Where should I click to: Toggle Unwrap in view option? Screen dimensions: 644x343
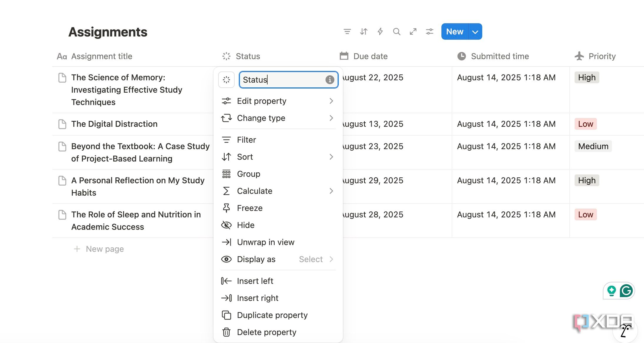click(278, 242)
